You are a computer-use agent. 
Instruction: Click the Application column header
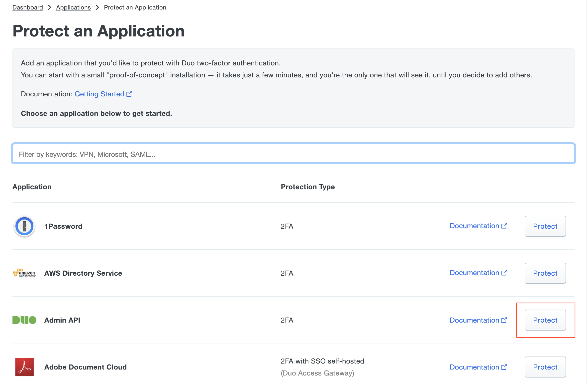pos(32,187)
